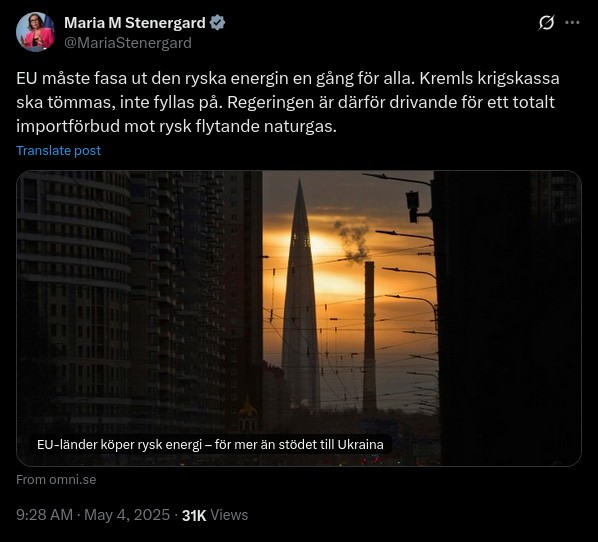This screenshot has width=598, height=542.
Task: Click the pointed skyscraper tower in the photo
Action: coord(300,298)
